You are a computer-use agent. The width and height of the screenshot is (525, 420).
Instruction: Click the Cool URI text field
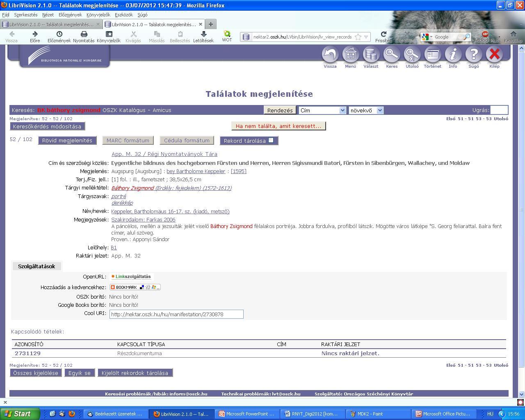click(x=176, y=314)
